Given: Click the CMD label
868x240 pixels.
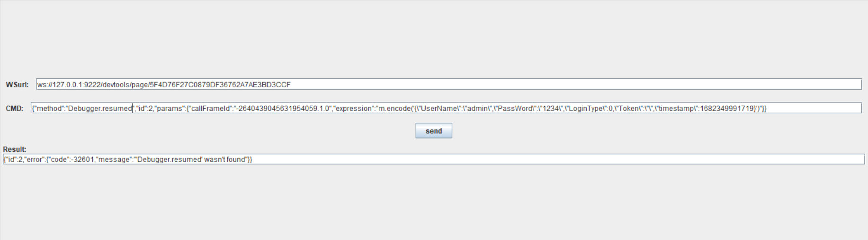Looking at the screenshot, I should point(15,108).
